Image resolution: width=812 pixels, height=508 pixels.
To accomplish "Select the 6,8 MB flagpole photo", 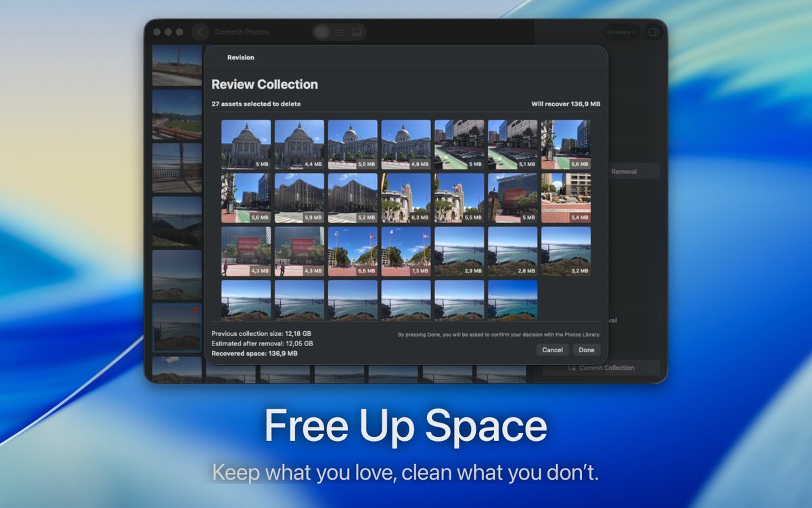I will [353, 251].
